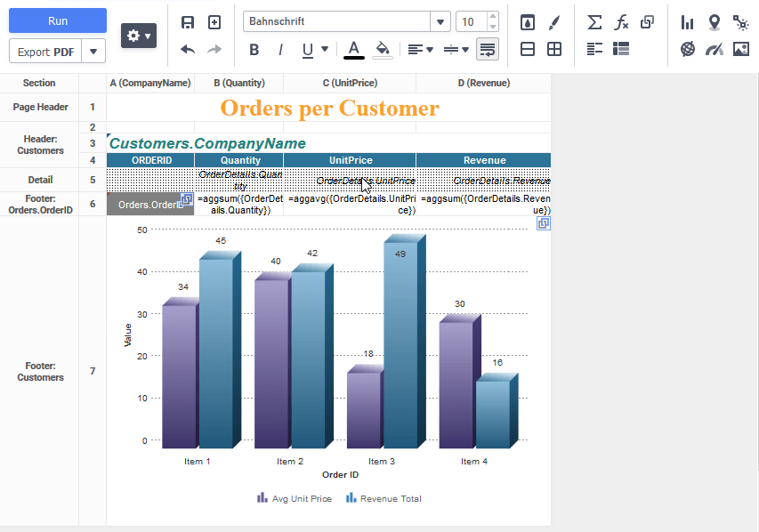Viewport: 759px width, 532px height.
Task: Choose a fill color with the bucket swatch
Action: [383, 50]
